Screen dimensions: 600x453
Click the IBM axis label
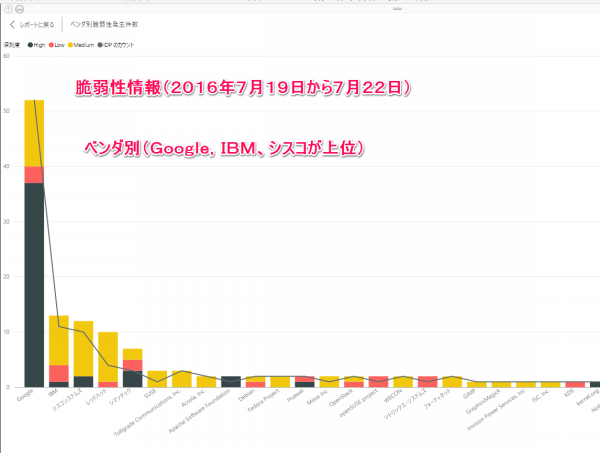pos(53,393)
